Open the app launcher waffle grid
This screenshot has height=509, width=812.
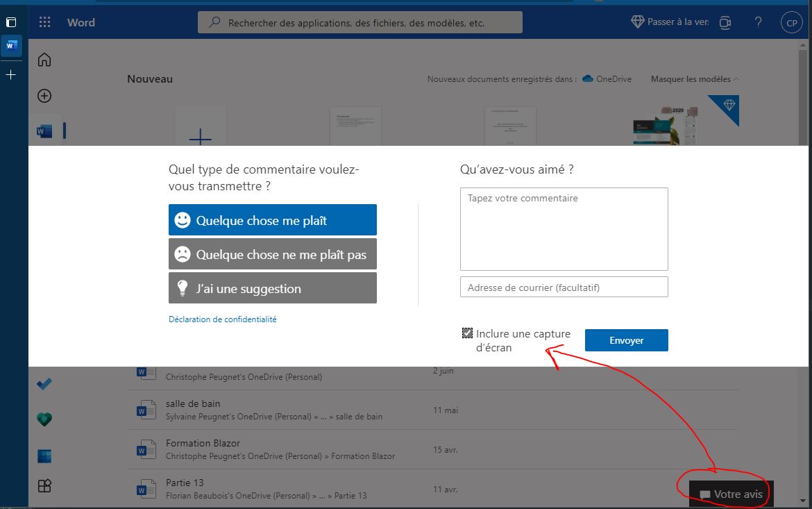click(x=45, y=22)
